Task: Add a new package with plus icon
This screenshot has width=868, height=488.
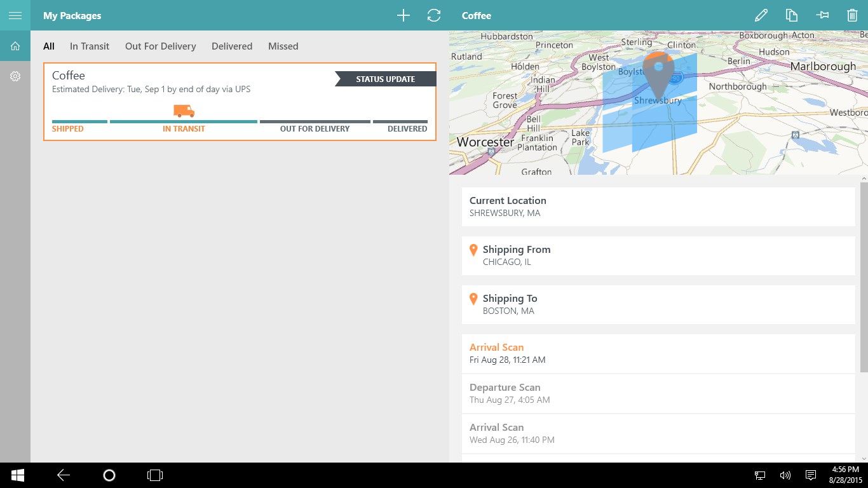Action: (403, 15)
